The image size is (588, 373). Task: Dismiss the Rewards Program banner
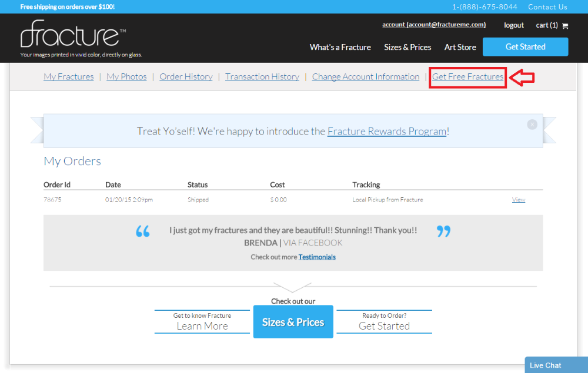(532, 125)
